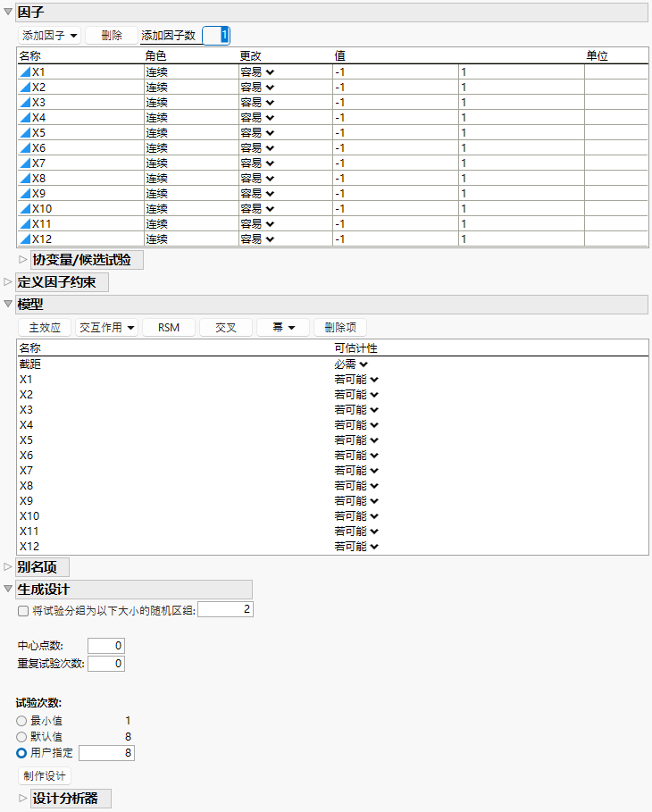
Task: Enable the 将试验分组为随机区组 checkbox
Action: coord(23,611)
